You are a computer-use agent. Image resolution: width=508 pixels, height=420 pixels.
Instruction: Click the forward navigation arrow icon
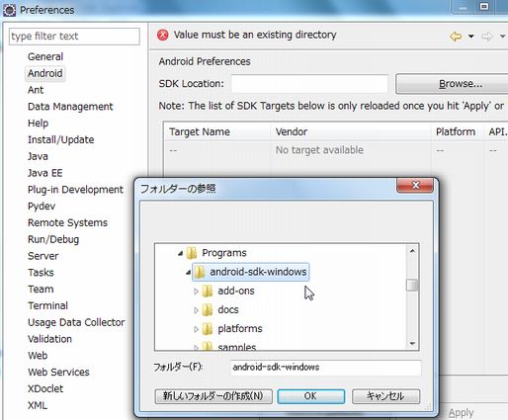click(x=487, y=36)
